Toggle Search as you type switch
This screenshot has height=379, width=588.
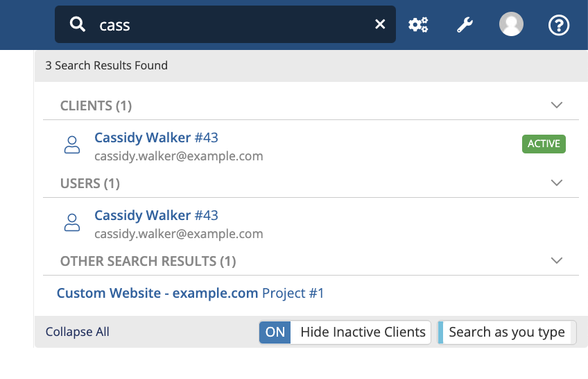507,332
